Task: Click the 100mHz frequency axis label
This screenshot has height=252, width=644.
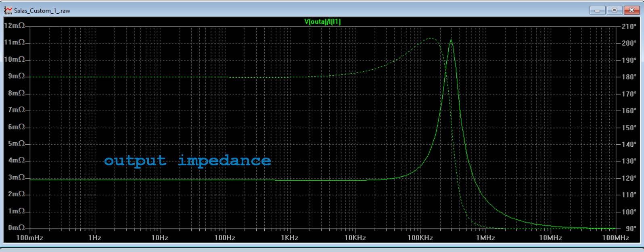Action: (29, 237)
